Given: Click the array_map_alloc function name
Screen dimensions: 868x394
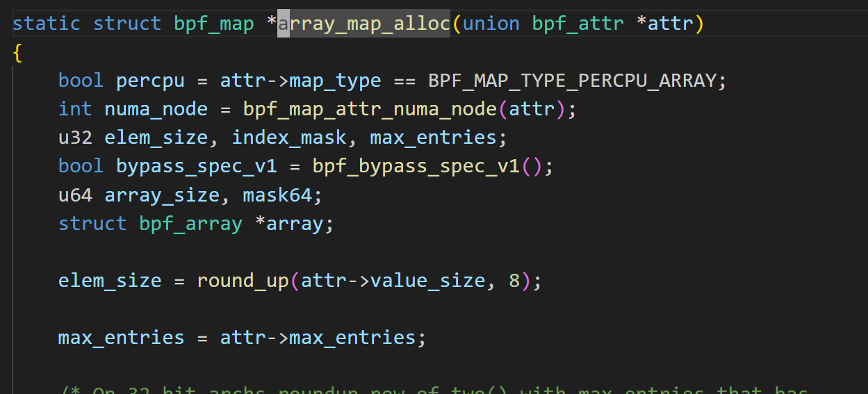Looking at the screenshot, I should 363,24.
